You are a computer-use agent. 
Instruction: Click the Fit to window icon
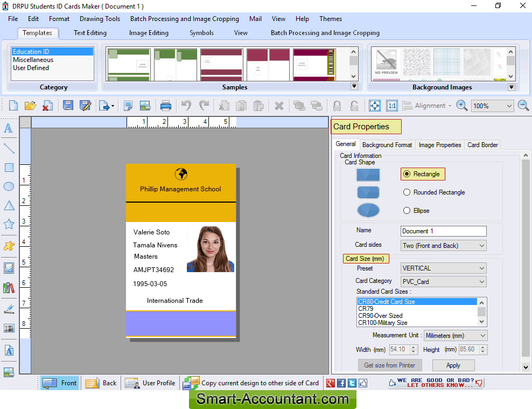375,106
